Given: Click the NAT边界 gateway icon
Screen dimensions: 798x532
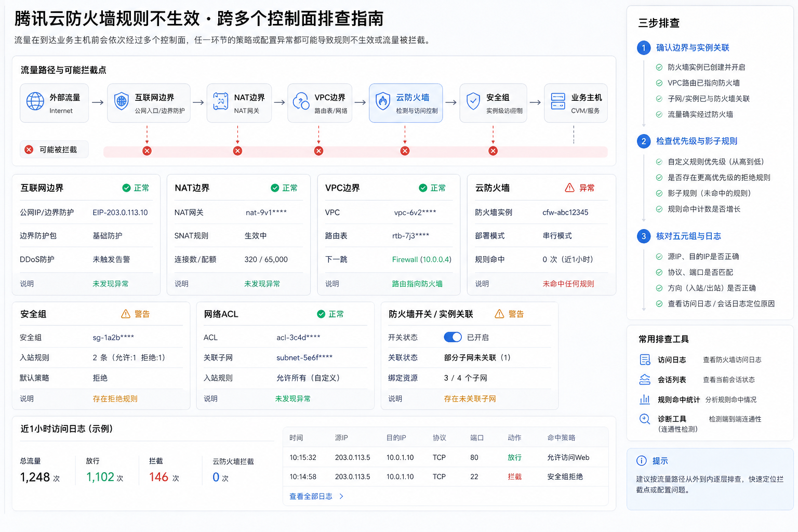Looking at the screenshot, I should (220, 101).
